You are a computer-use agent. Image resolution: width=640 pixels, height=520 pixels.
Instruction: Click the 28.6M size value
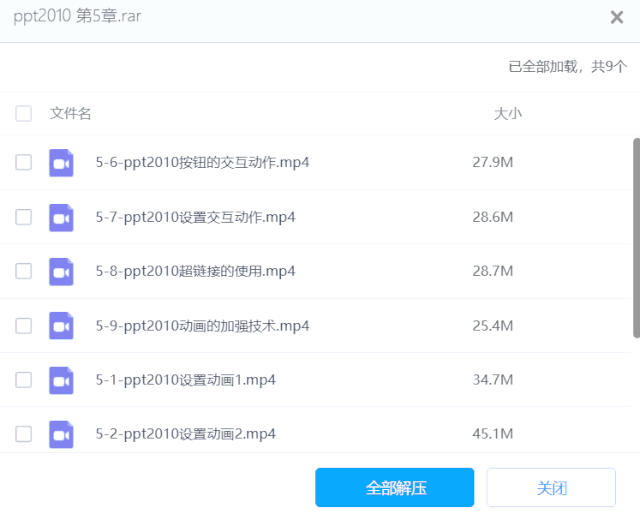click(x=493, y=217)
